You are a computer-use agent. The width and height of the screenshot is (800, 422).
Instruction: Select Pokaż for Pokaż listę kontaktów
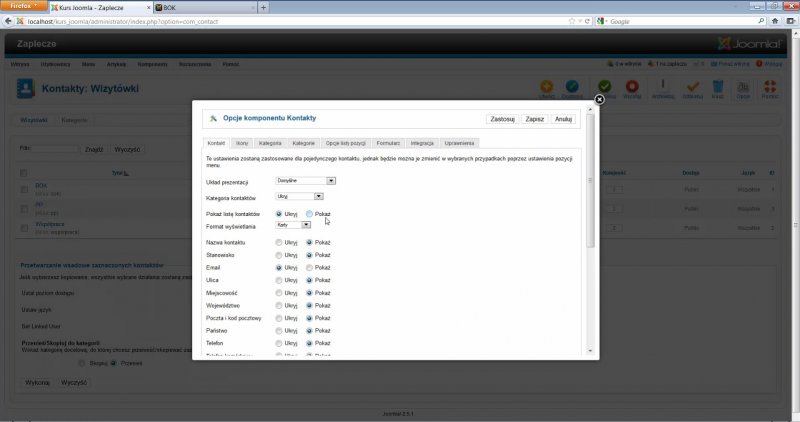point(310,214)
